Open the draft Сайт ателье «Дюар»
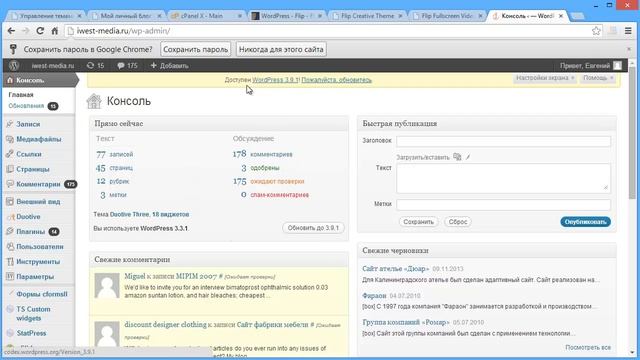The width and height of the screenshot is (640, 360). pyautogui.click(x=395, y=269)
